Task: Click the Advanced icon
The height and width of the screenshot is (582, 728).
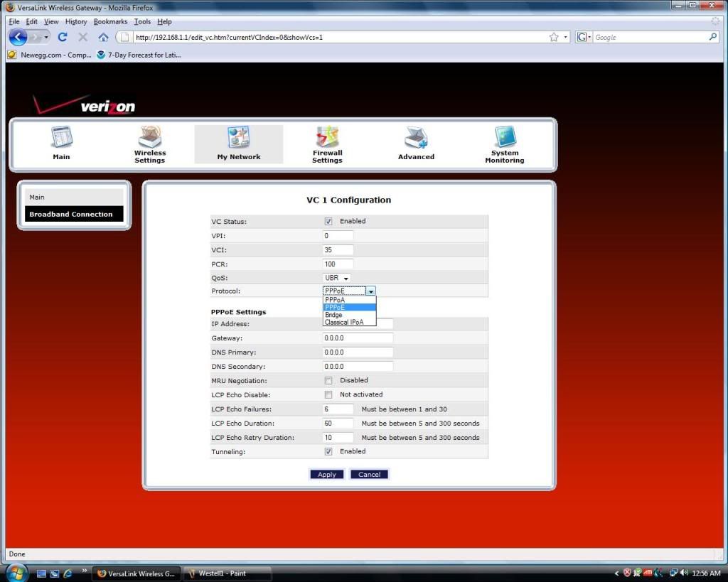Action: [416, 138]
